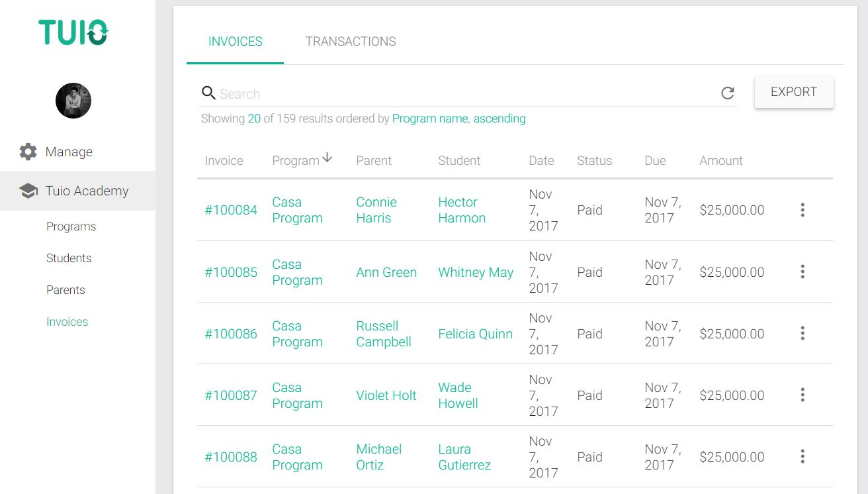Image resolution: width=868 pixels, height=494 pixels.
Task: Click the Manage gear icon
Action: 28,152
